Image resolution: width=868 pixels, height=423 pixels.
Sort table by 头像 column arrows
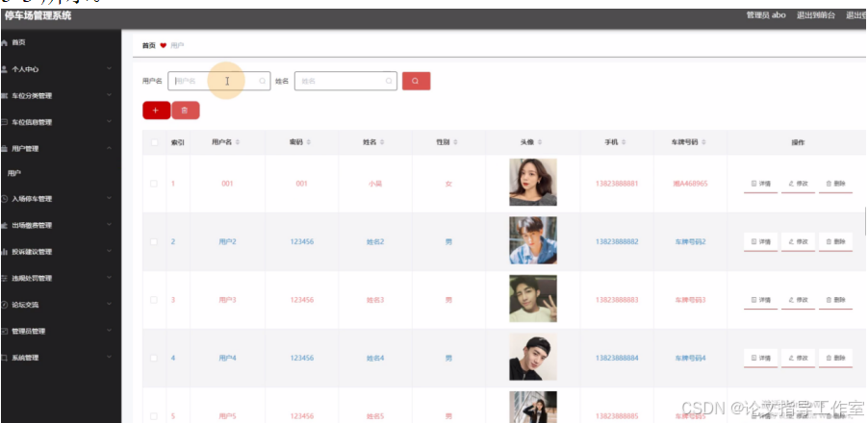pos(540,142)
